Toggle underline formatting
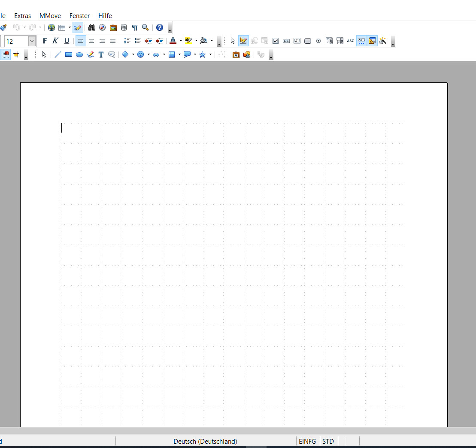 click(x=67, y=41)
